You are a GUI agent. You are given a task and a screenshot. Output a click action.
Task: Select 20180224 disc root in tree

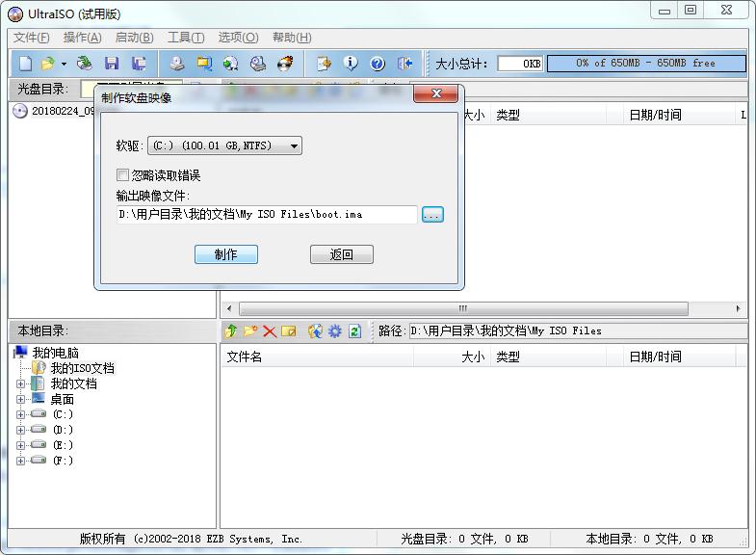(63, 111)
